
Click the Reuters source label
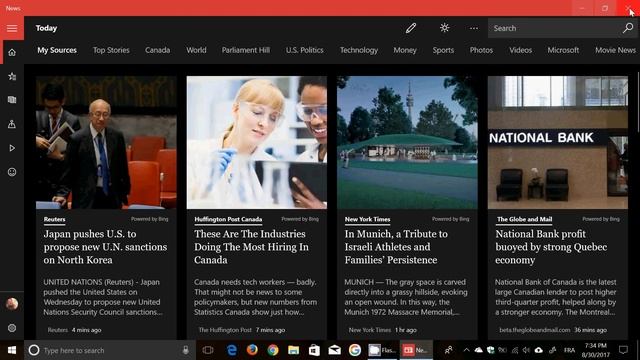pyautogui.click(x=54, y=219)
